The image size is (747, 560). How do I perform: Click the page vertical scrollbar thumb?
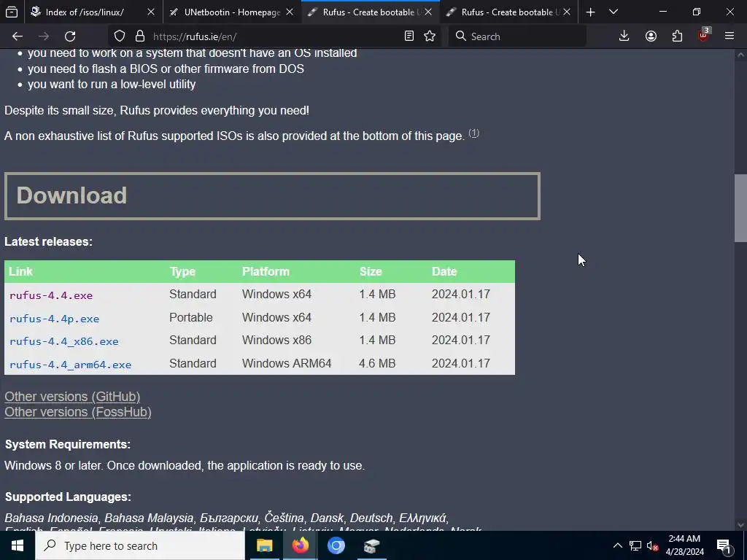740,208
